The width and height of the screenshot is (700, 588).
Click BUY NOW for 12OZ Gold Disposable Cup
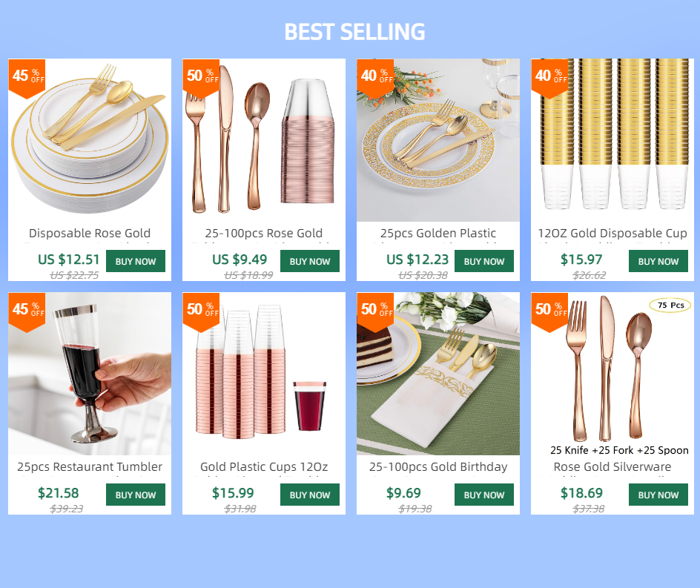[658, 261]
